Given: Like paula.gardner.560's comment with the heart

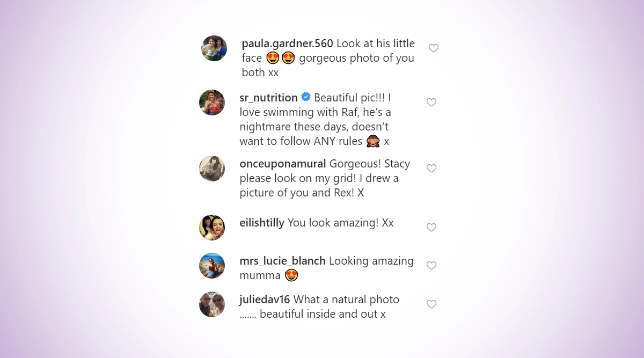Looking at the screenshot, I should tap(434, 48).
